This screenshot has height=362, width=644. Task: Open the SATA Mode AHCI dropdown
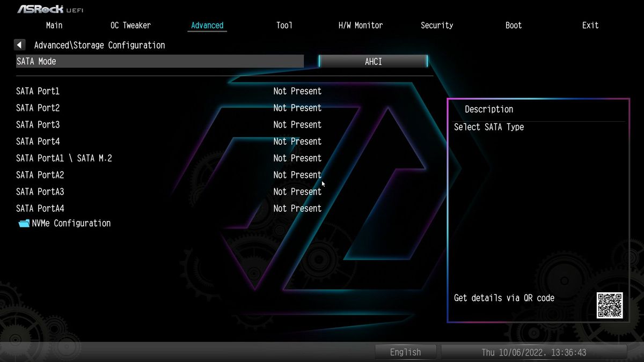(374, 62)
